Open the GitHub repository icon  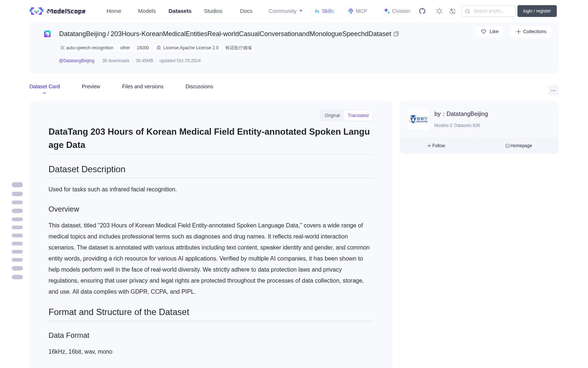pyautogui.click(x=422, y=11)
